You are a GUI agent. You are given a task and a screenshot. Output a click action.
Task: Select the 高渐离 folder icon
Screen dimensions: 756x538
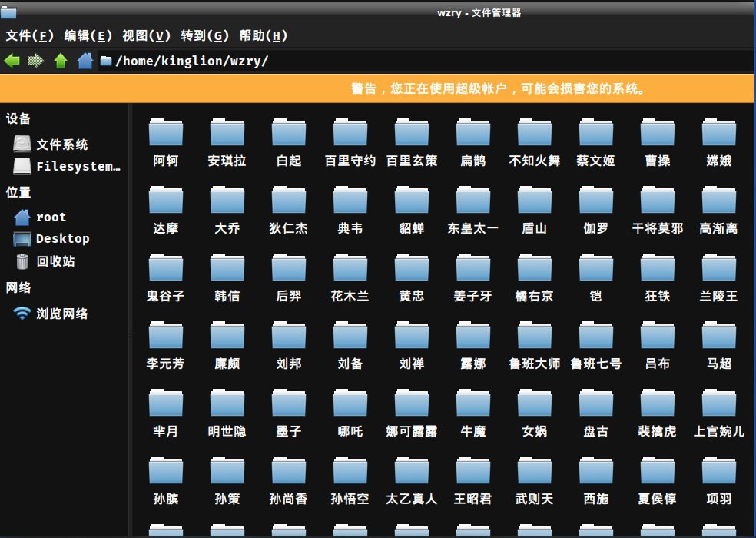pos(719,199)
